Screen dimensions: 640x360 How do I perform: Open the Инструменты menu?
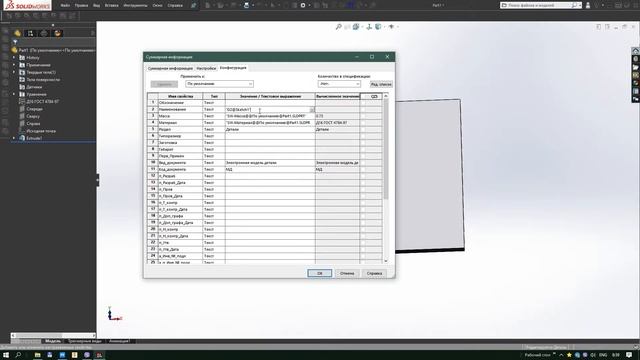(x=135, y=6)
